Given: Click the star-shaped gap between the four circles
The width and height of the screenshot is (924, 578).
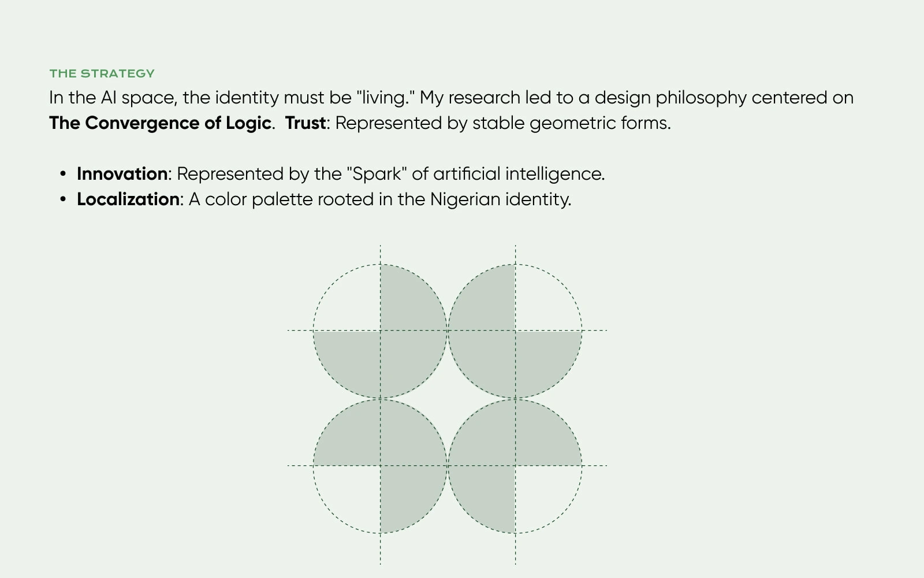Looking at the screenshot, I should coord(448,398).
